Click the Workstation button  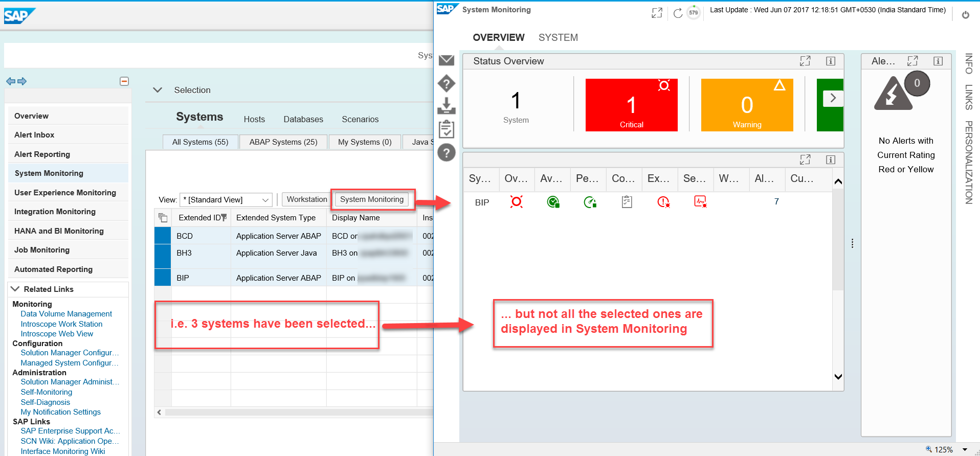click(x=306, y=199)
